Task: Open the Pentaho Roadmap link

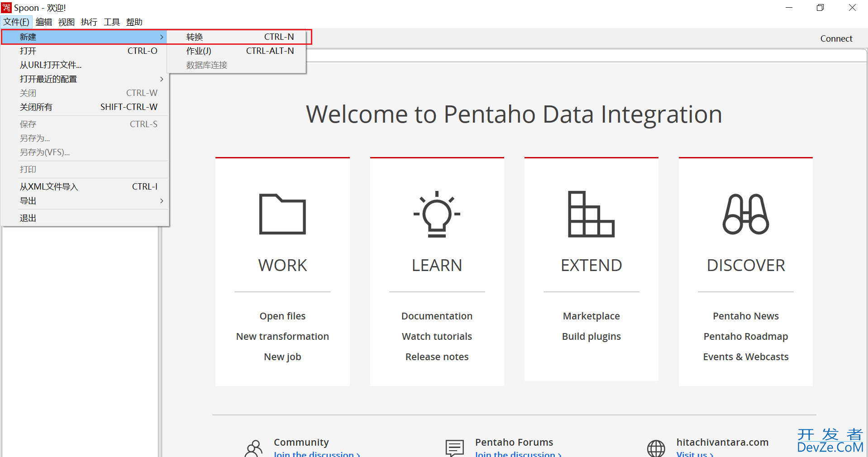Action: coord(746,337)
